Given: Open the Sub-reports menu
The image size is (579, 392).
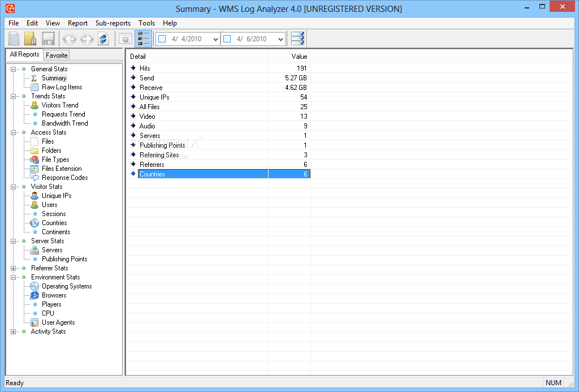Looking at the screenshot, I should (113, 23).
